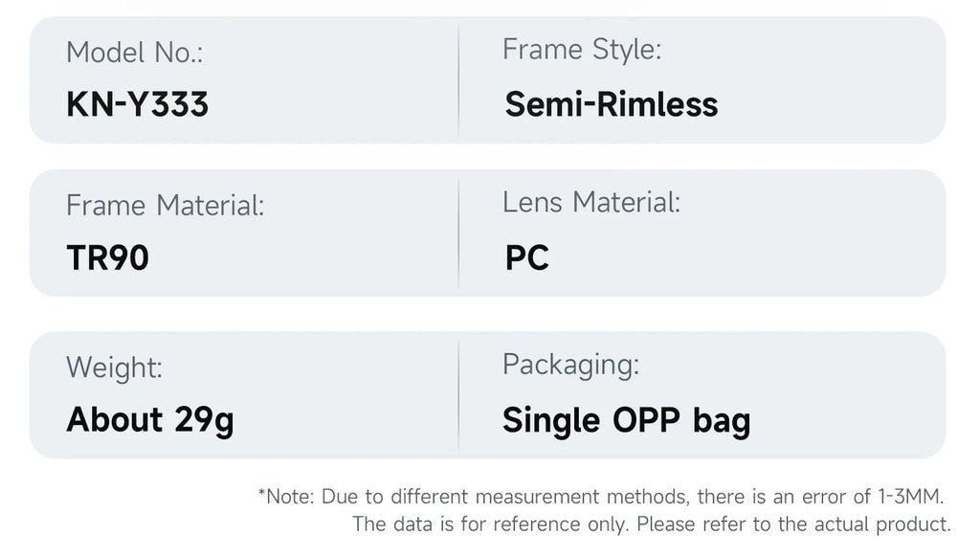Click the measurement error note line
The width and height of the screenshot is (980, 557).
[601, 497]
